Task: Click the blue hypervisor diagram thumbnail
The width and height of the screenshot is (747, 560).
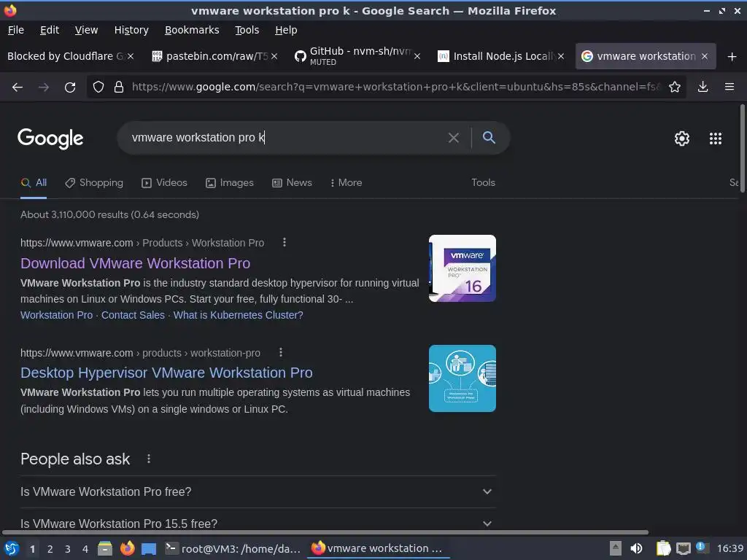Action: 462,378
